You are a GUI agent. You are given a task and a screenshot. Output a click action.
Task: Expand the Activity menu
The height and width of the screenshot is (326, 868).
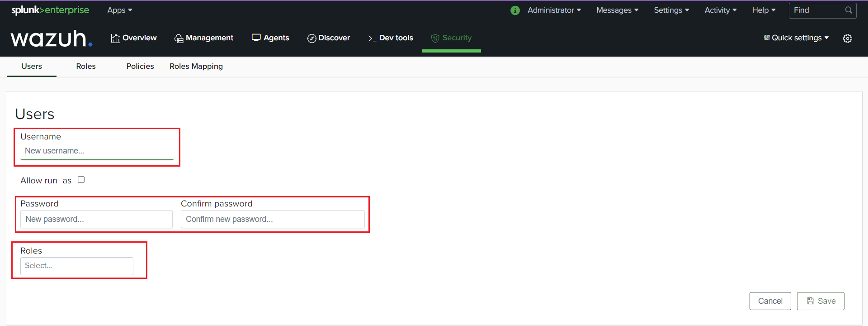point(721,10)
